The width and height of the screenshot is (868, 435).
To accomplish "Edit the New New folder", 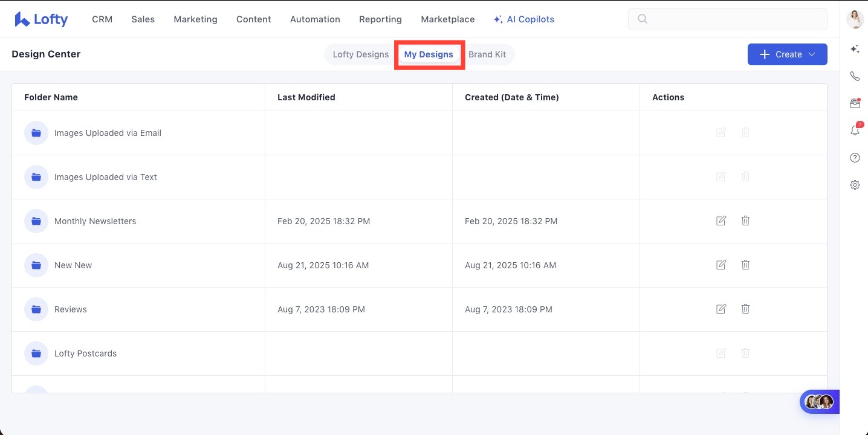I will [721, 265].
